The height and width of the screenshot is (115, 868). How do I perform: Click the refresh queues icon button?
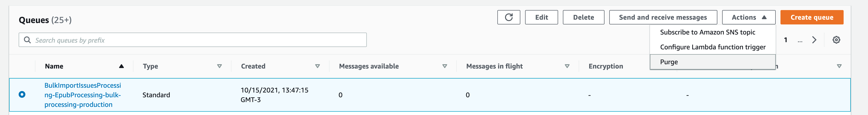click(508, 17)
